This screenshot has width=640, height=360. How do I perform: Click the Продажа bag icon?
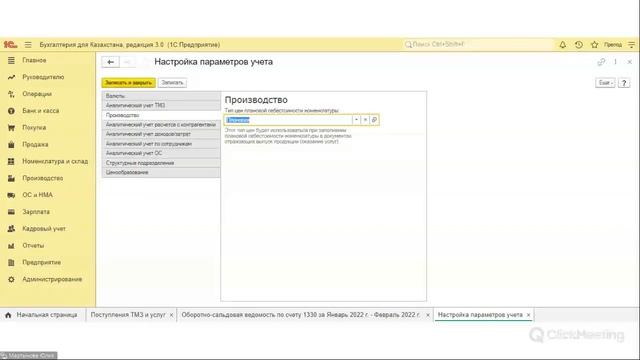pyautogui.click(x=11, y=144)
